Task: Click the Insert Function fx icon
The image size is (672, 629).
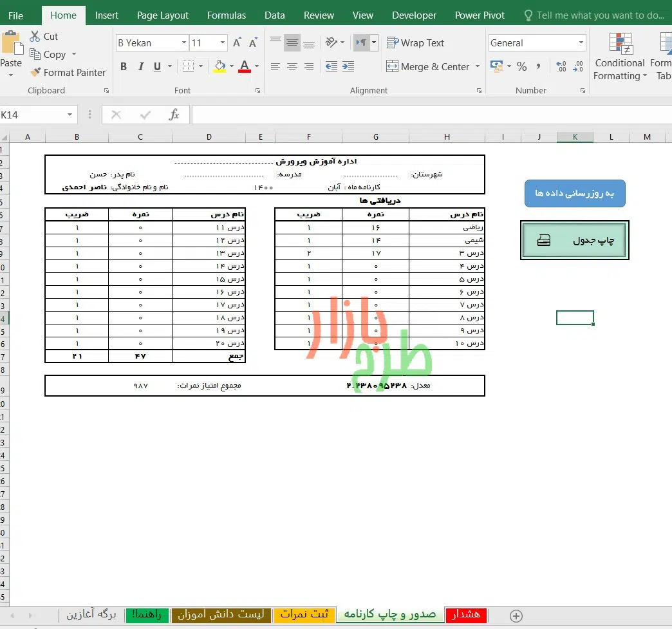Action: [x=174, y=115]
